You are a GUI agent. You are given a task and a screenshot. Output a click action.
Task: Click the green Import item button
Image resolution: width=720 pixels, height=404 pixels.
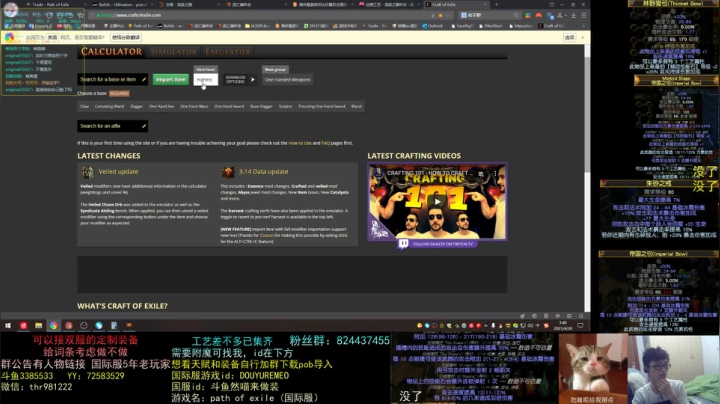coord(171,79)
